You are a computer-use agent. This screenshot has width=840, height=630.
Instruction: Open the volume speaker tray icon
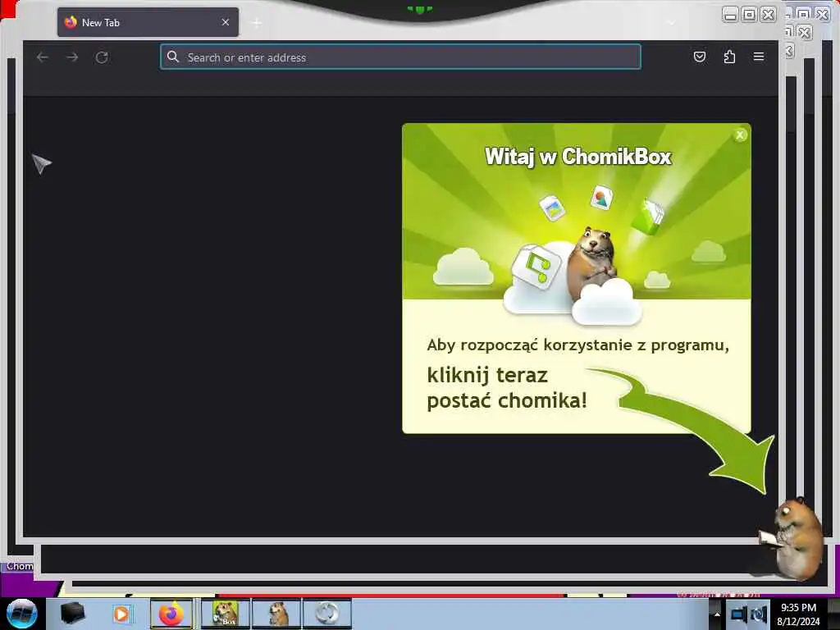[x=759, y=614]
